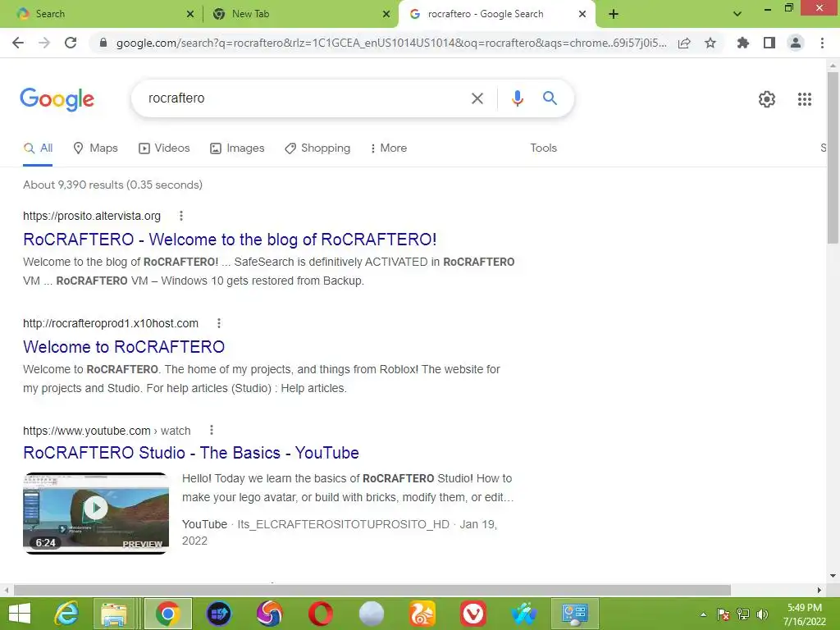Click the scroll down arrow
Viewport: 840px width, 630px height.
833,577
